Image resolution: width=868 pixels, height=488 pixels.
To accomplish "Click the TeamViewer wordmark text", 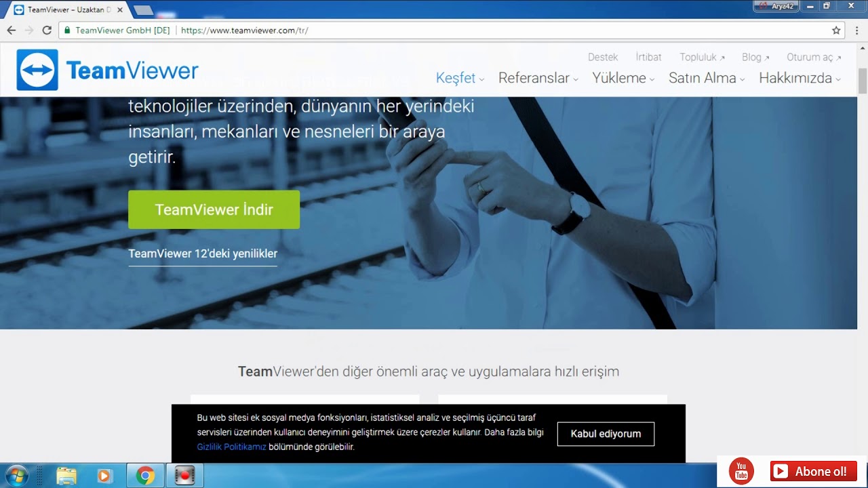I will click(x=132, y=70).
